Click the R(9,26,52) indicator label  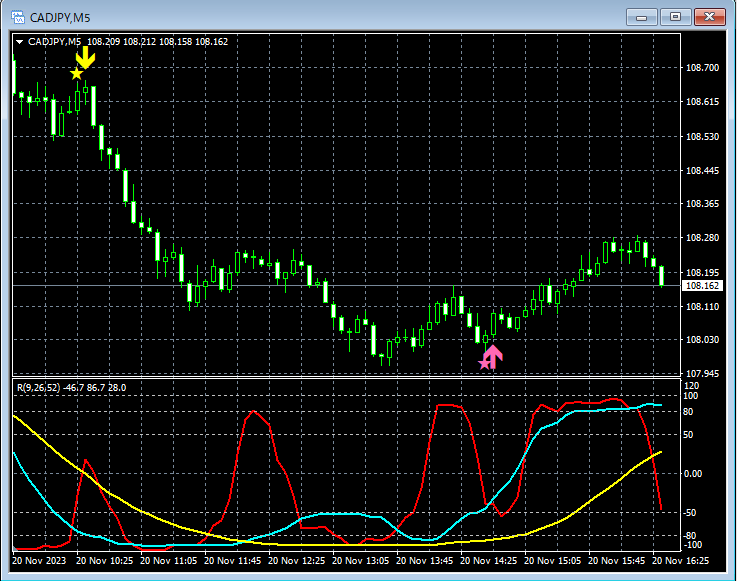(39, 387)
